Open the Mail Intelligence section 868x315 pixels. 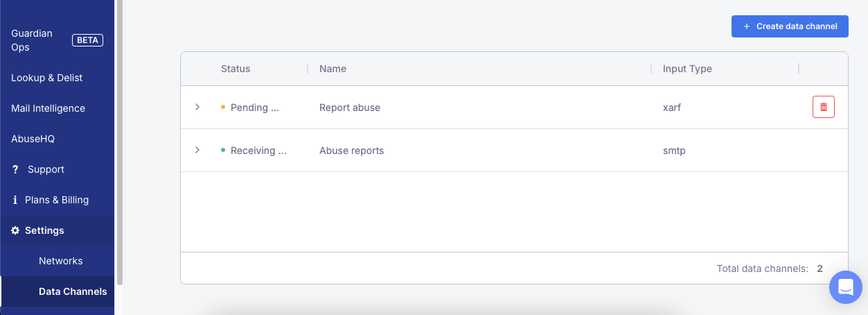point(48,108)
